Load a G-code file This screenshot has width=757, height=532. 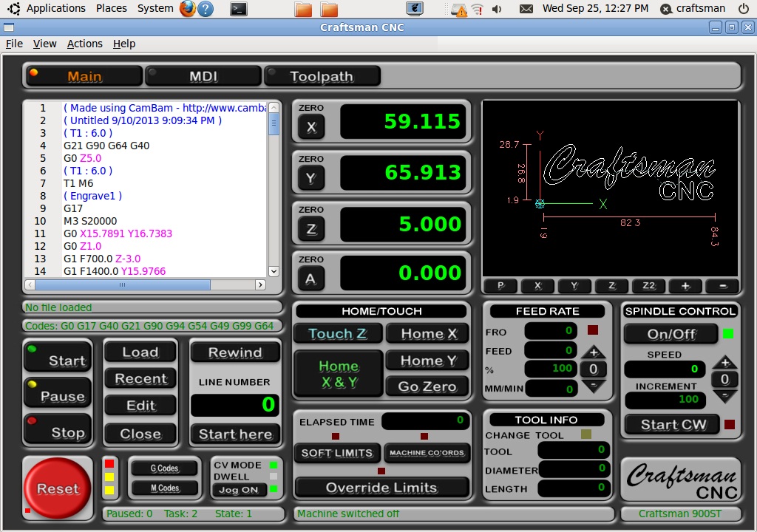tap(140, 352)
